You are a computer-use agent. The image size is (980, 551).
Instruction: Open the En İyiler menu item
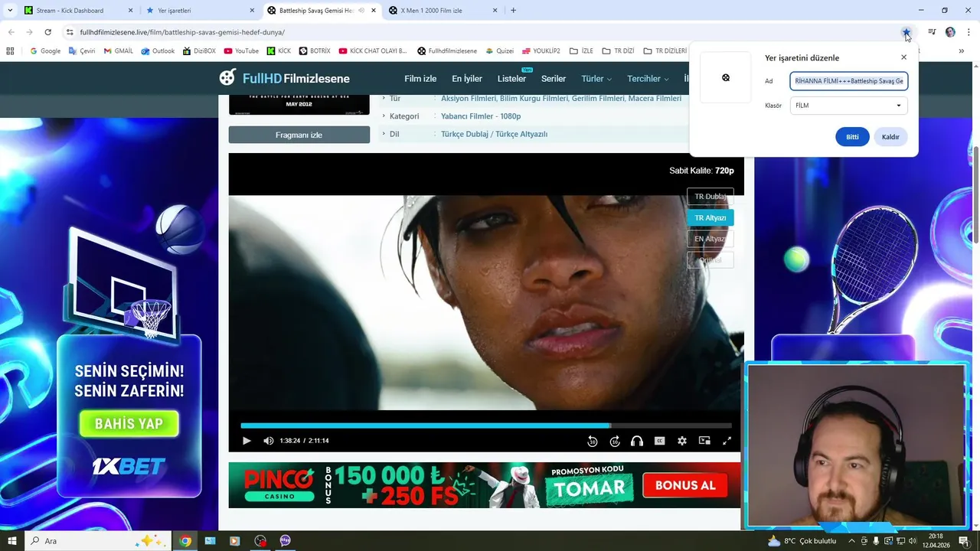(x=467, y=79)
